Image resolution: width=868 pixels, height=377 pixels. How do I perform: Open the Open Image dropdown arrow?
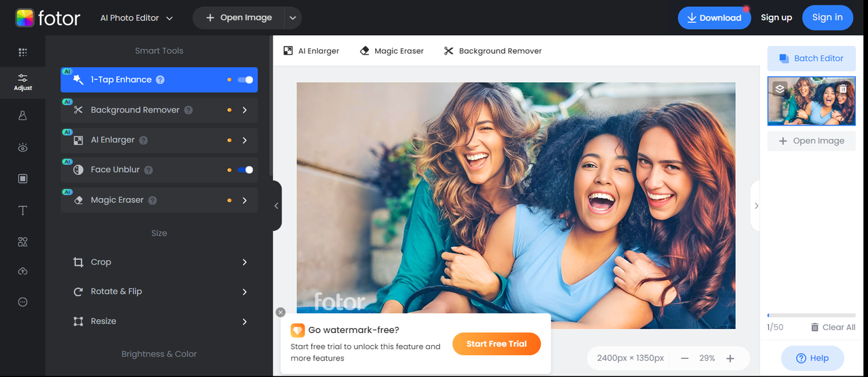pos(293,18)
